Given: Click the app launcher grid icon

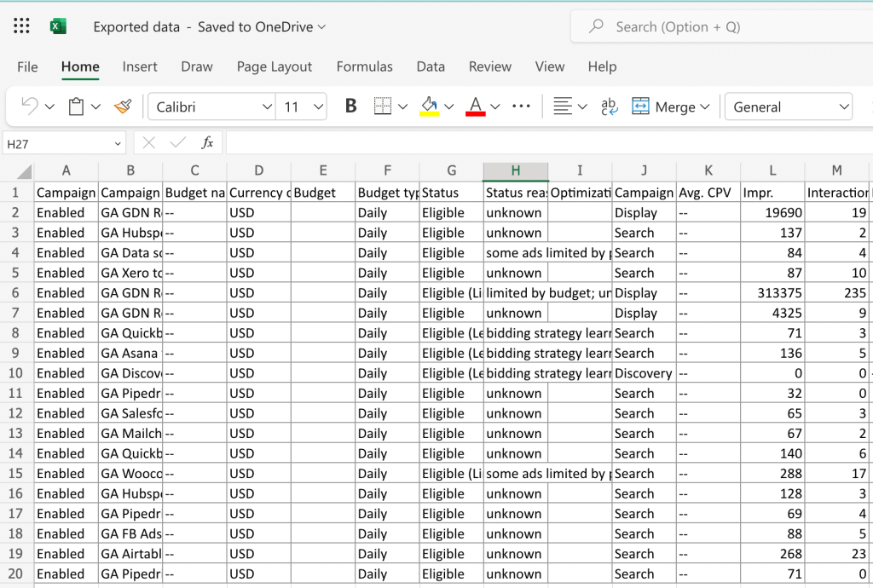Looking at the screenshot, I should (x=20, y=25).
